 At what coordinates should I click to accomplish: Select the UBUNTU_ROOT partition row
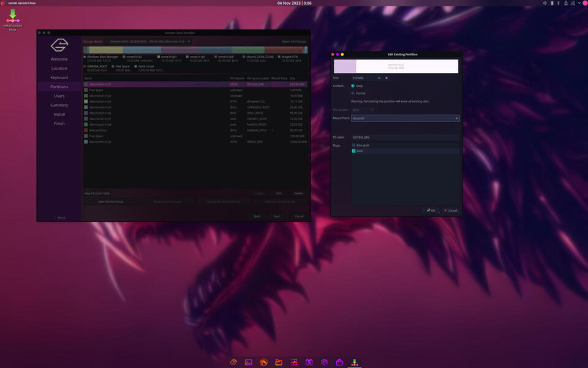(x=195, y=118)
